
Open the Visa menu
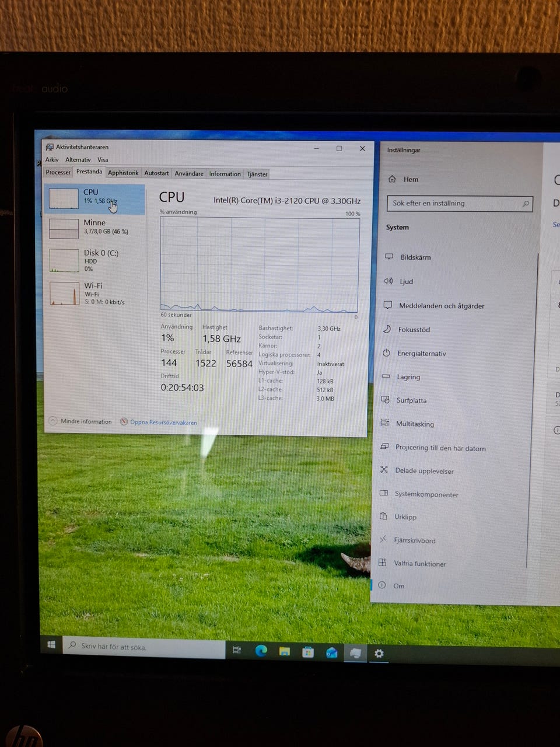click(103, 159)
